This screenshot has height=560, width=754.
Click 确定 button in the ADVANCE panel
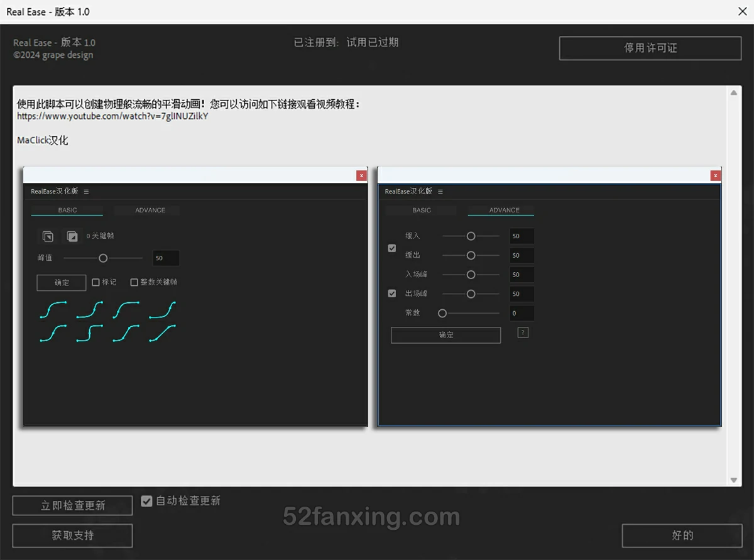[446, 335]
